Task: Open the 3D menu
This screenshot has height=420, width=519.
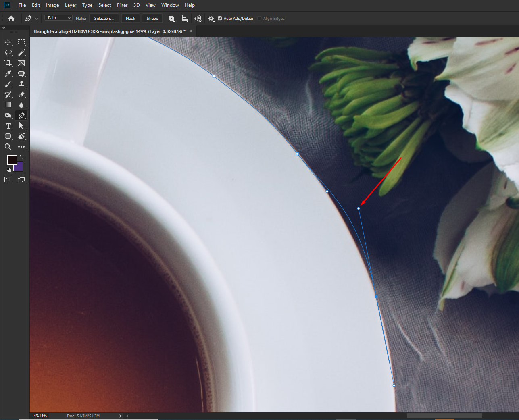Action: (x=137, y=5)
